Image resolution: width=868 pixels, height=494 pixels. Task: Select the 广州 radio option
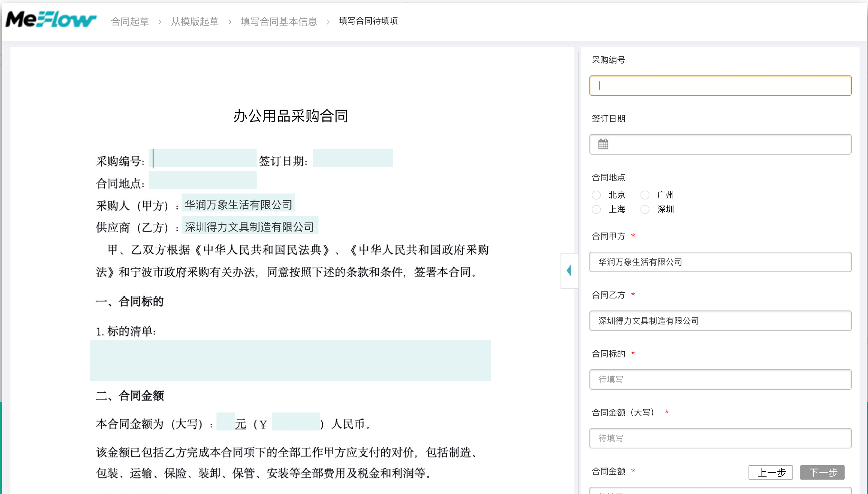(x=645, y=195)
